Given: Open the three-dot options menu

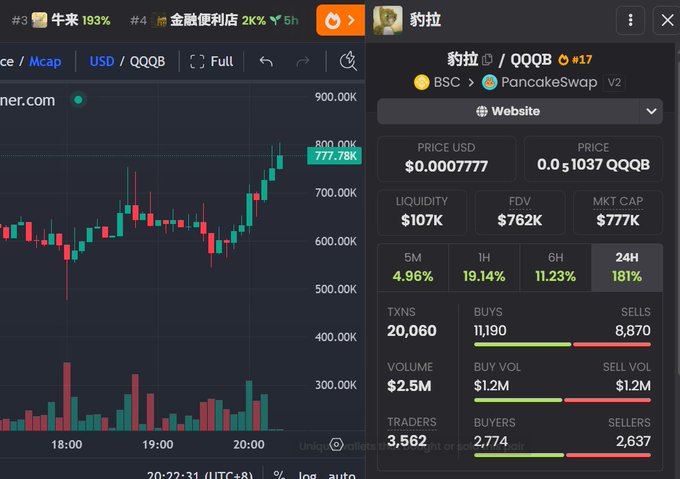Looking at the screenshot, I should [631, 20].
